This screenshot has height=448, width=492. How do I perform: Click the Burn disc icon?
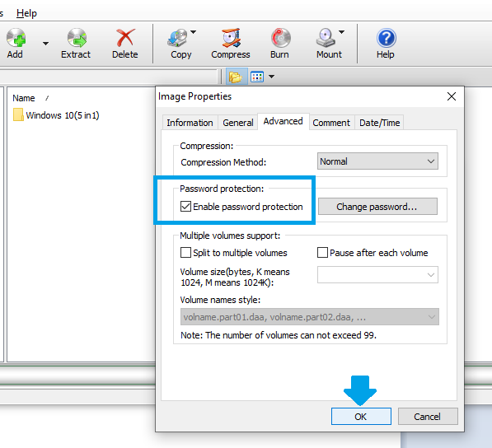tap(280, 38)
